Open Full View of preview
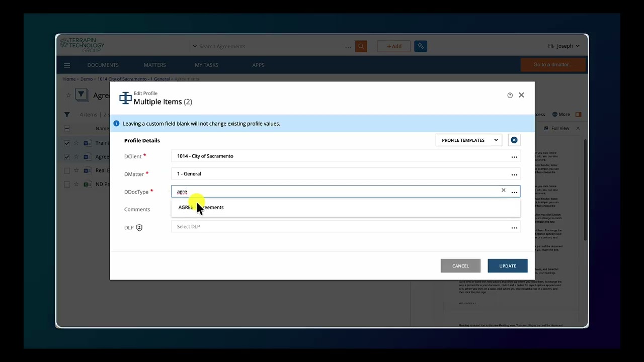 (557, 128)
